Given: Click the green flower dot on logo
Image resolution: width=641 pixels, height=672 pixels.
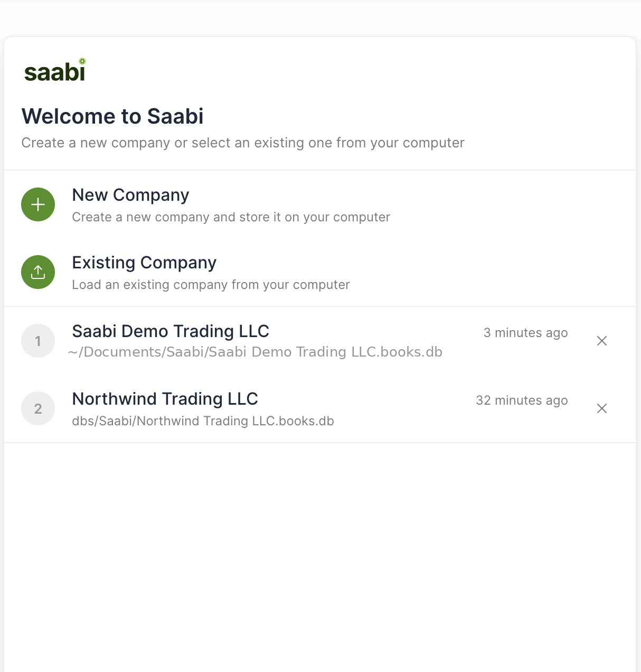Looking at the screenshot, I should [x=82, y=61].
